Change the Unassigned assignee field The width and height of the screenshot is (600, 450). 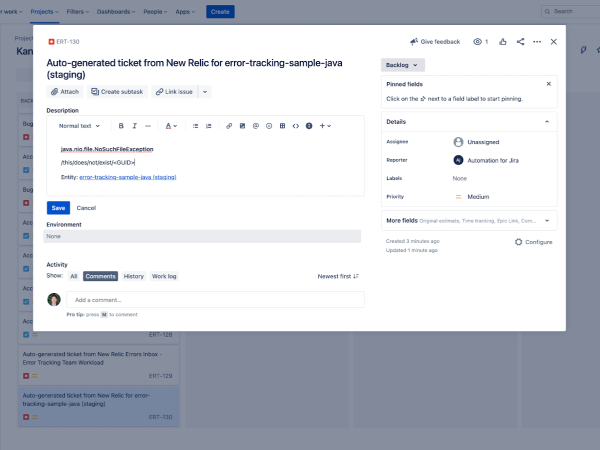coord(476,142)
